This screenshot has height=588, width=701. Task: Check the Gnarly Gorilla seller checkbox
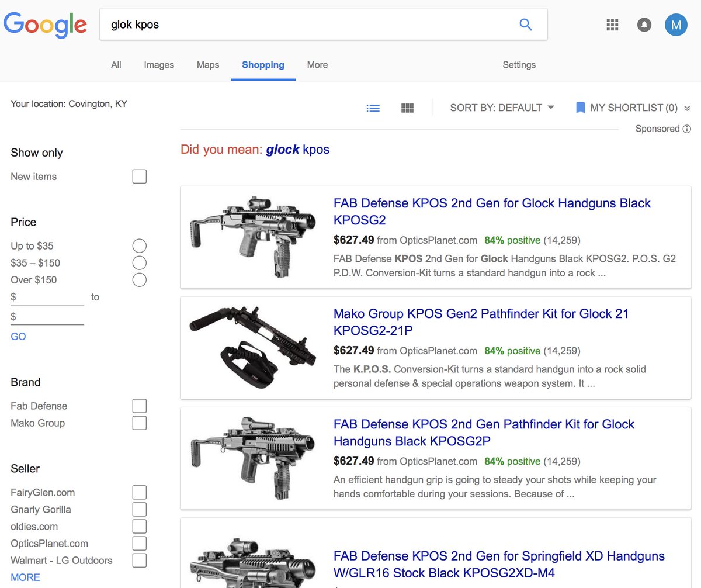[139, 509]
